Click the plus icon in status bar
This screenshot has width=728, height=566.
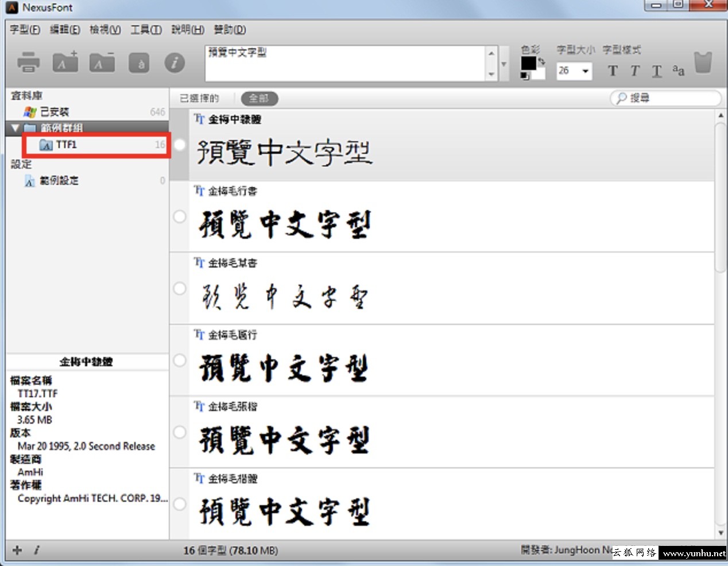point(17,551)
